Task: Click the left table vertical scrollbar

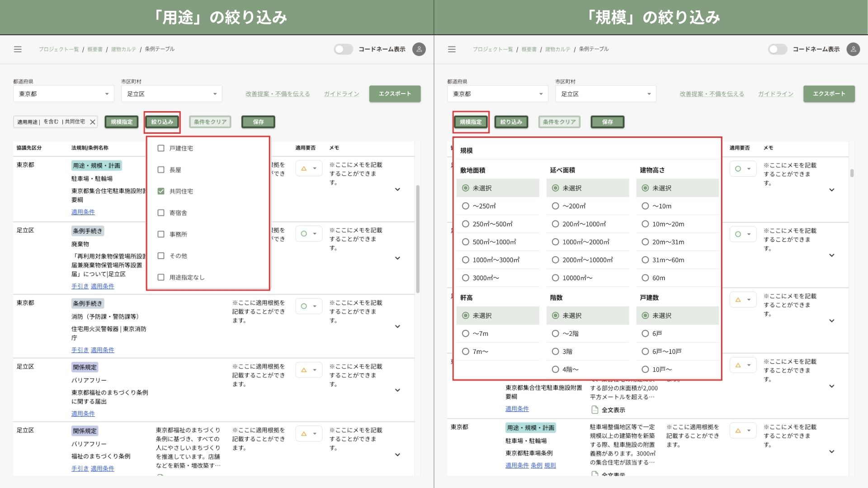Action: click(x=417, y=239)
